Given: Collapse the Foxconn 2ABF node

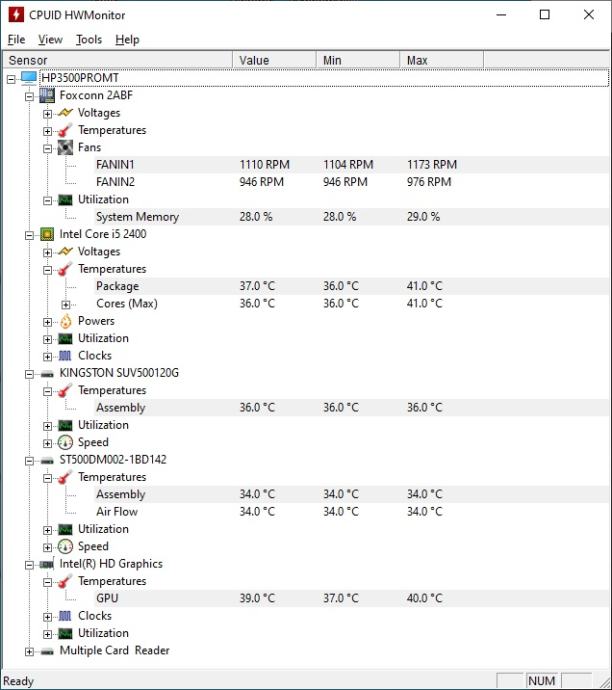Looking at the screenshot, I should [29, 96].
